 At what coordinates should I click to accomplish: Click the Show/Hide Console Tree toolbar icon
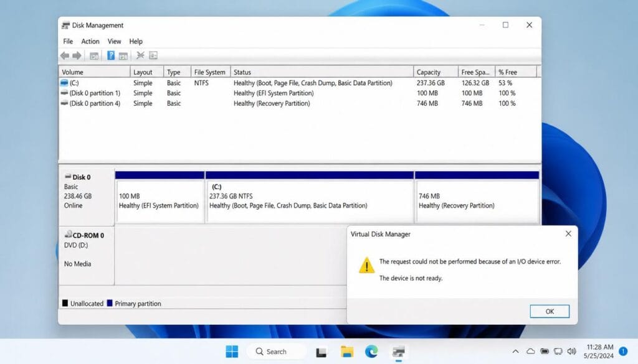[x=94, y=55]
